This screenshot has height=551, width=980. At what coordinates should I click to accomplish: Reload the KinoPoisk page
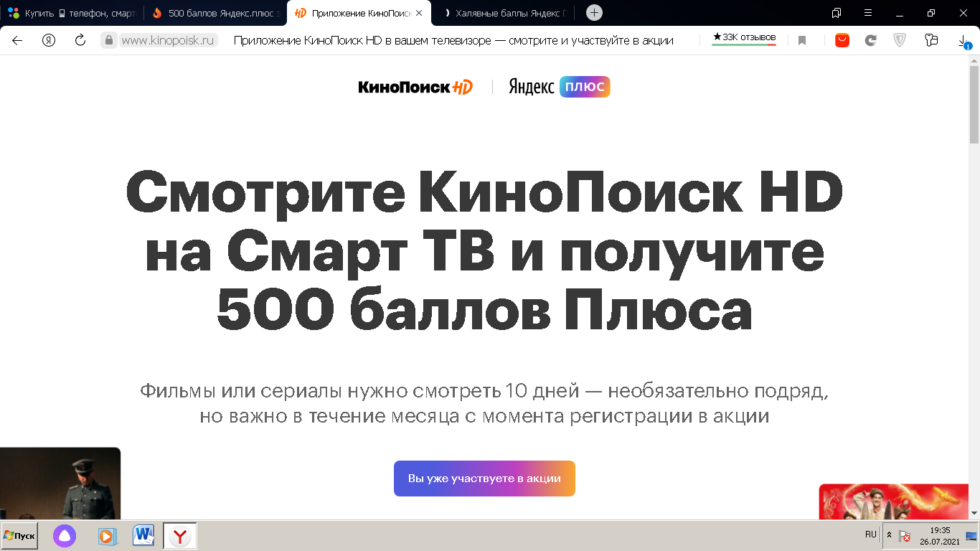(80, 40)
